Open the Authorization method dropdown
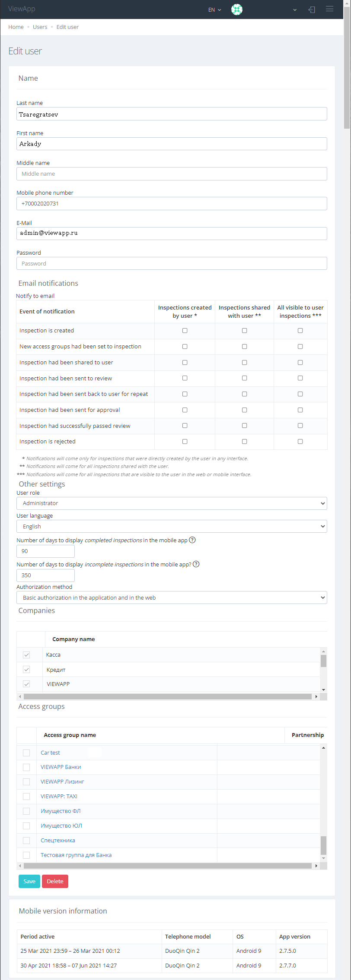Screen dimensions: 351x980 [172, 597]
